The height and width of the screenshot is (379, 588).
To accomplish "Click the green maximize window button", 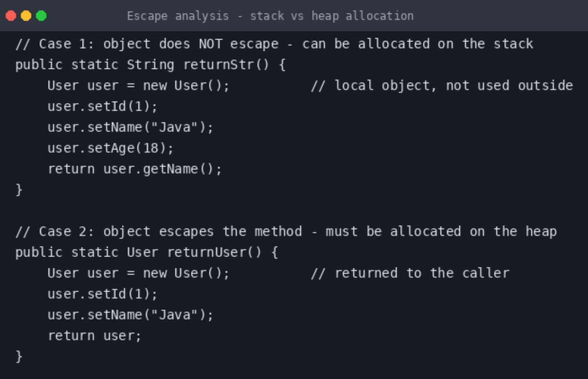I will click(x=41, y=16).
